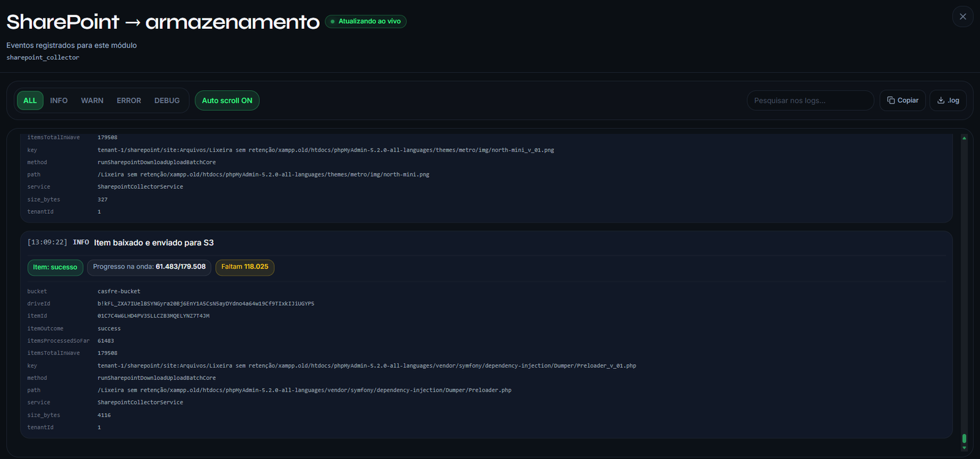This screenshot has width=980, height=459.
Task: Click the [13:09:22] timestamp
Action: 47,243
